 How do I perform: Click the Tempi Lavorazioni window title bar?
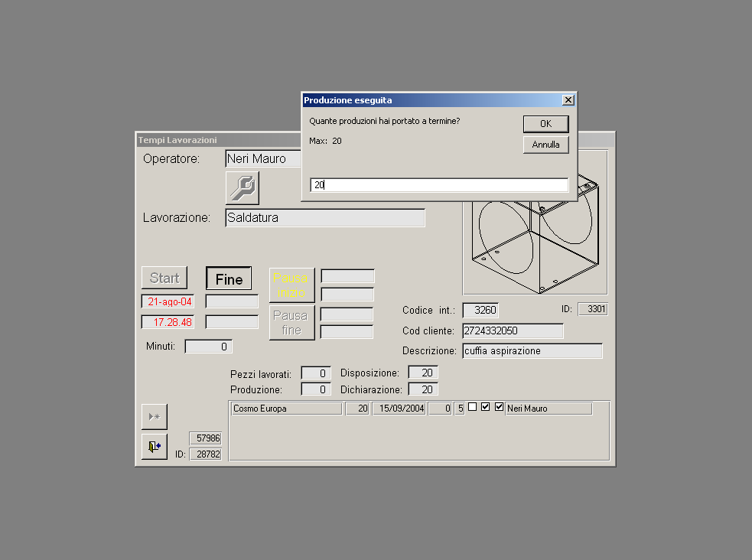point(218,140)
